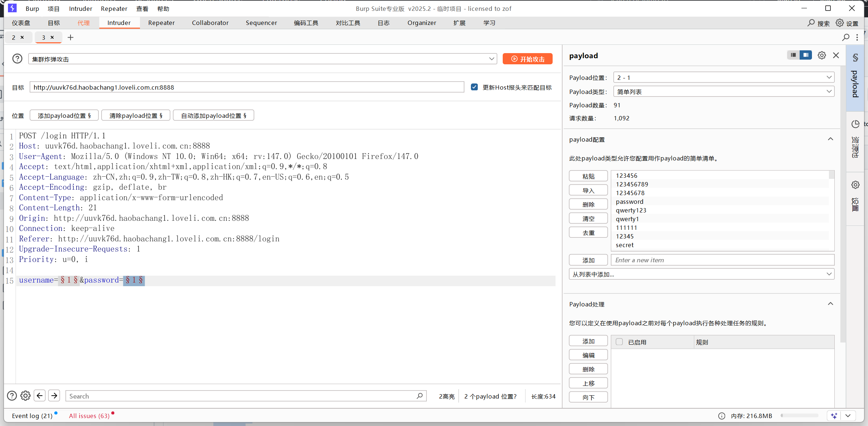Open payload panel settings gear
This screenshot has height=426, width=868.
pyautogui.click(x=822, y=55)
